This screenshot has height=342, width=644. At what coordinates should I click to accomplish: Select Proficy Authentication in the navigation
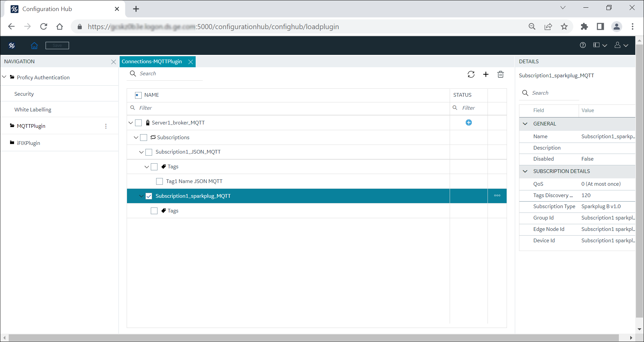click(x=43, y=77)
